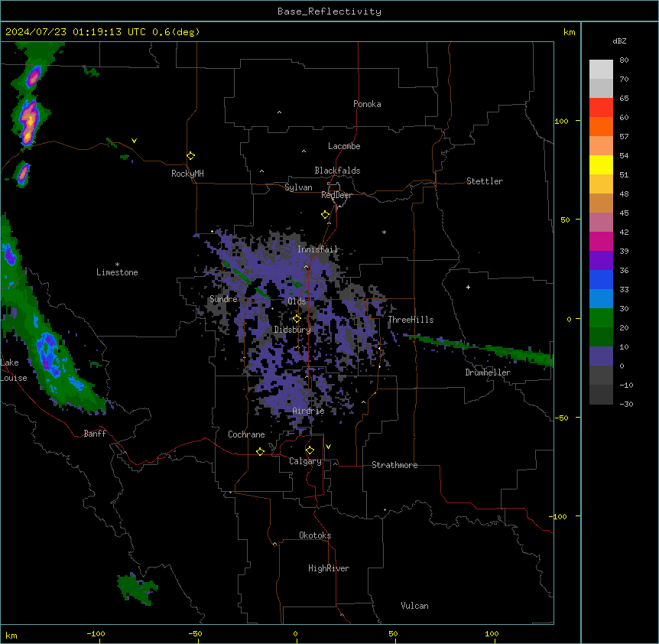Image resolution: width=659 pixels, height=644 pixels.
Task: Click the Banff town label
Action: point(95,434)
